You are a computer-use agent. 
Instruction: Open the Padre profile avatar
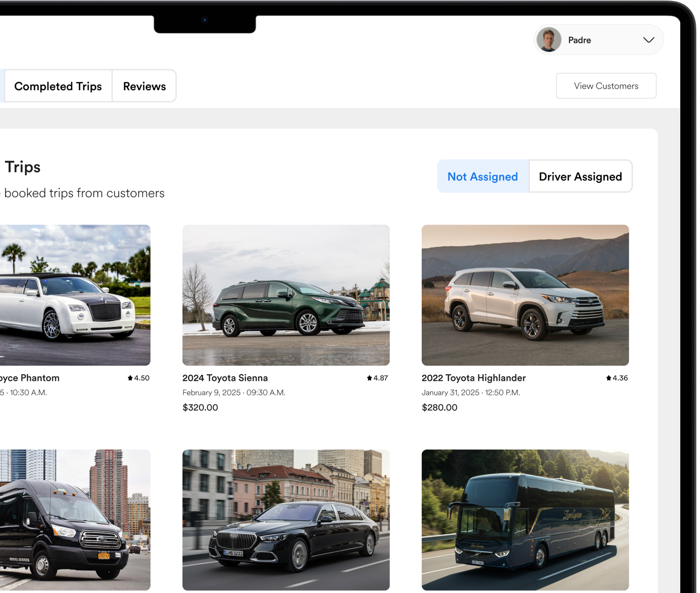(x=549, y=40)
